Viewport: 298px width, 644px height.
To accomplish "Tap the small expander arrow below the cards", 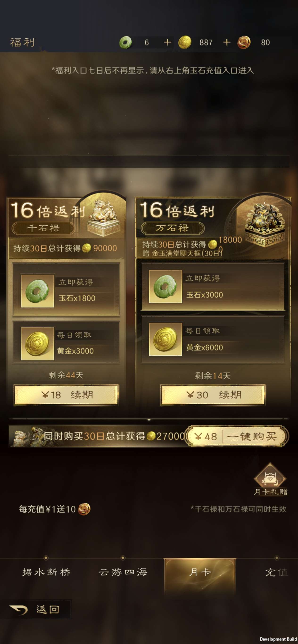I will [x=149, y=420].
